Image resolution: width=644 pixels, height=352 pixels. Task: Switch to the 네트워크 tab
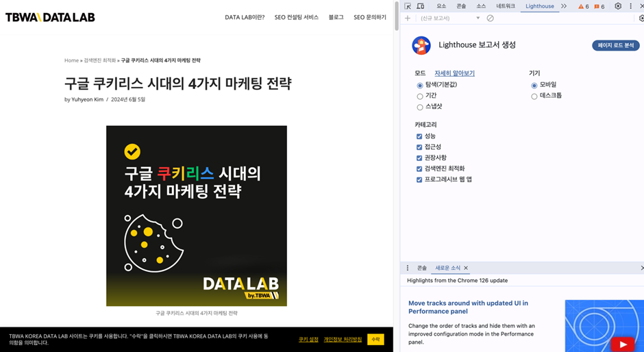tap(506, 6)
